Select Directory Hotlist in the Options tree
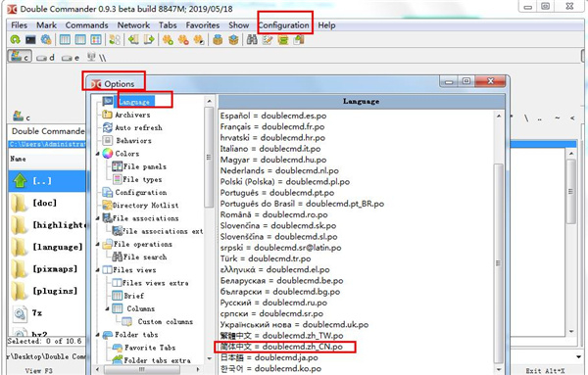 pyautogui.click(x=145, y=206)
